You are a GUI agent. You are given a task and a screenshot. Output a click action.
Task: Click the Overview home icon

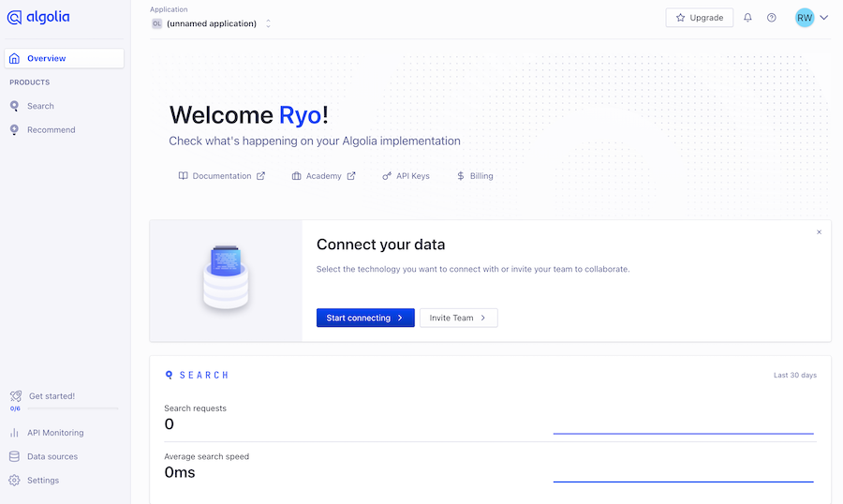14,58
